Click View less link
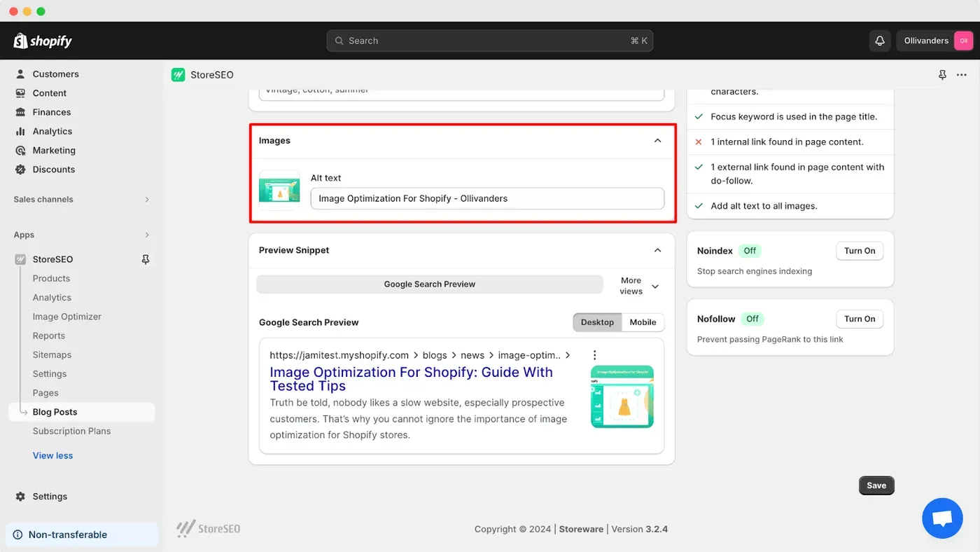 [x=52, y=455]
